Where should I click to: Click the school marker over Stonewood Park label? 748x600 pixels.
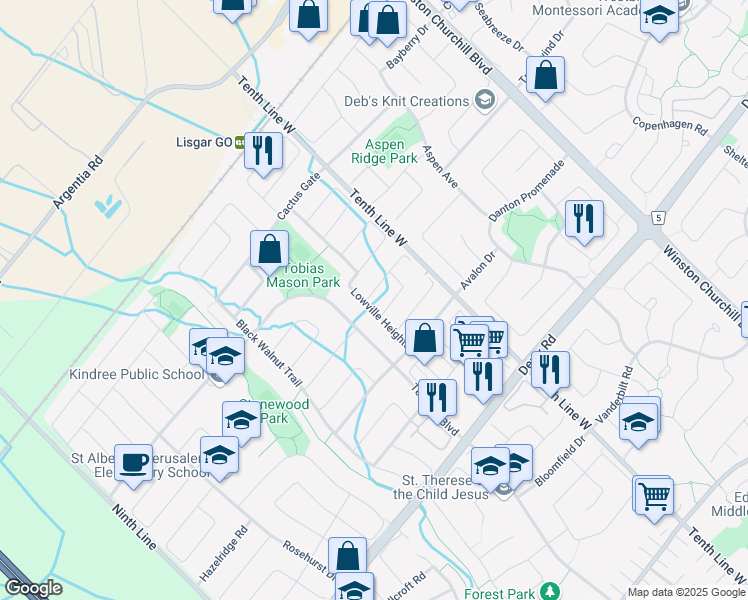[x=241, y=421]
